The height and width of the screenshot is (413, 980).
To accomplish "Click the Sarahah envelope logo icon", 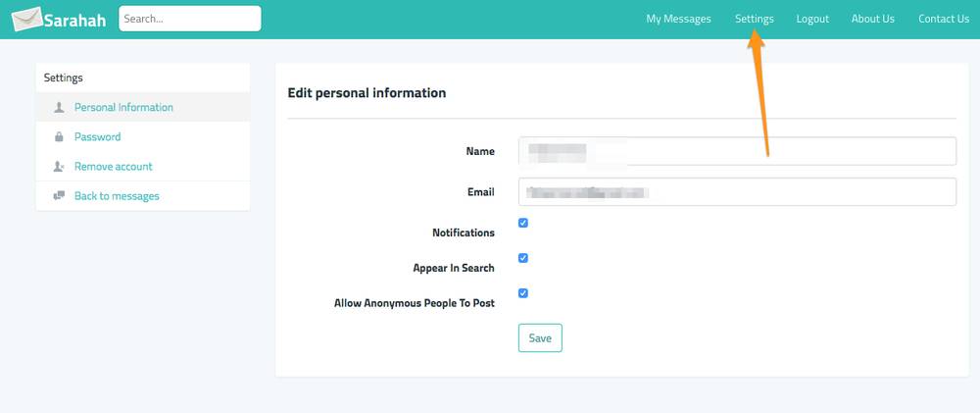I will tap(26, 19).
